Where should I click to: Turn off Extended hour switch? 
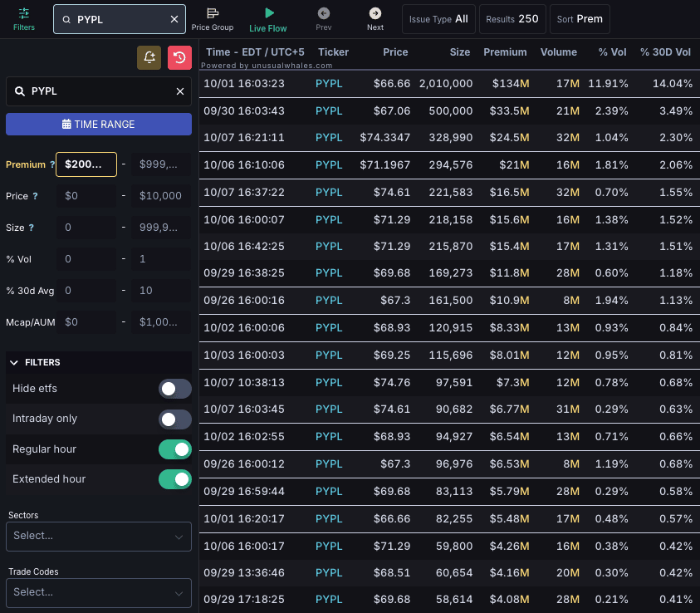coord(174,479)
